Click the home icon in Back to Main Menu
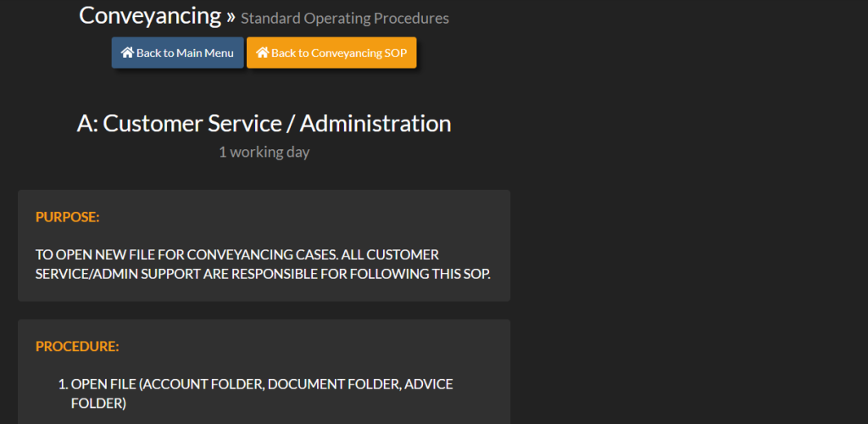 128,53
